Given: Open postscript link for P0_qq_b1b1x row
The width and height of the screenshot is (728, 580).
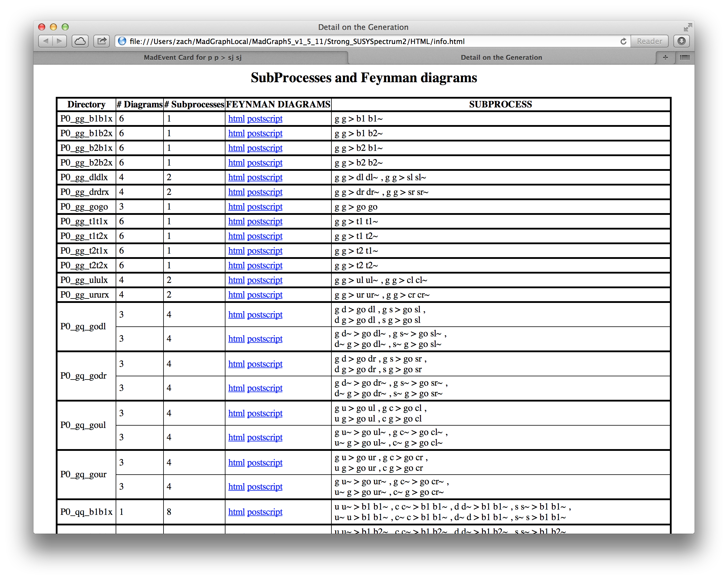Looking at the screenshot, I should (x=264, y=512).
